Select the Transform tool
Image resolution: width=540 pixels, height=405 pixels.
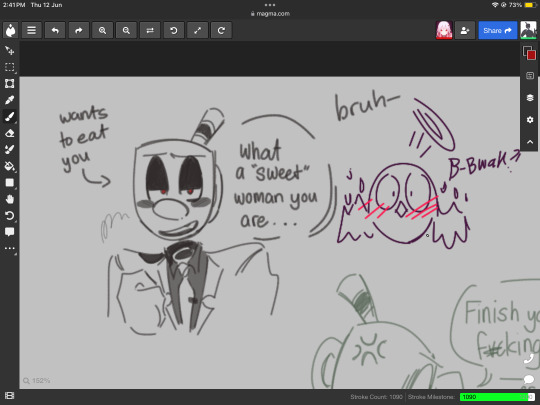10,84
